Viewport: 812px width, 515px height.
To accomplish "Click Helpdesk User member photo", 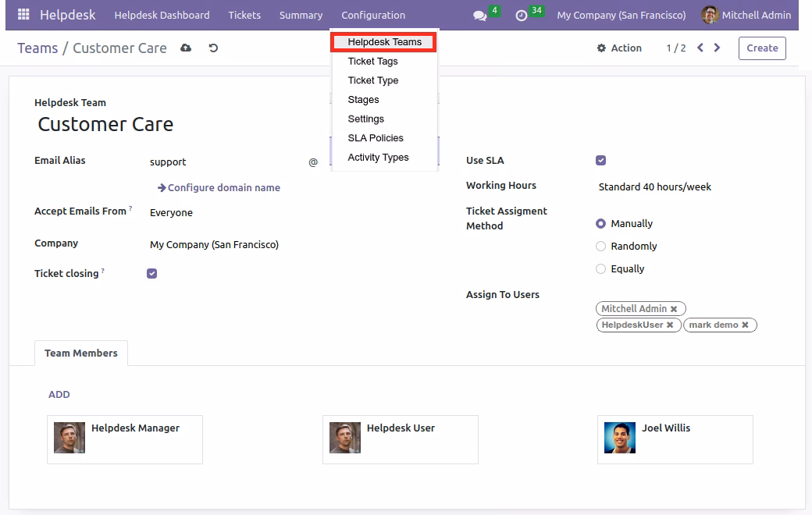I will (x=345, y=438).
